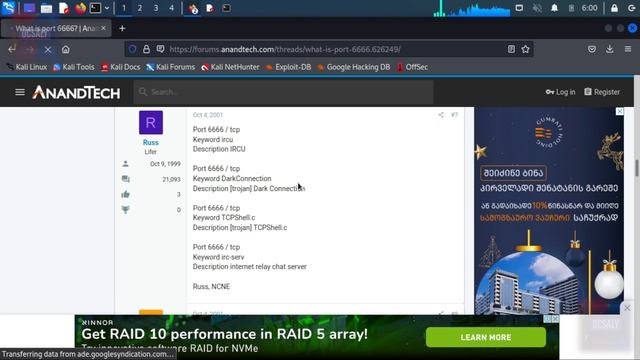Viewport: 640px width, 360px height.
Task: Open the Kali Docs bookmark
Action: coord(121,67)
